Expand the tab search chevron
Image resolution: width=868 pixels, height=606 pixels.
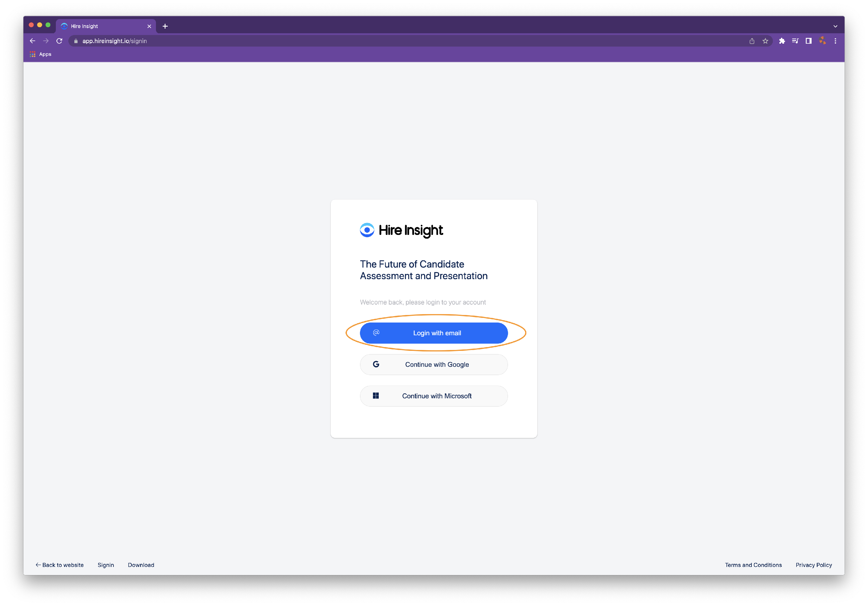(x=836, y=26)
